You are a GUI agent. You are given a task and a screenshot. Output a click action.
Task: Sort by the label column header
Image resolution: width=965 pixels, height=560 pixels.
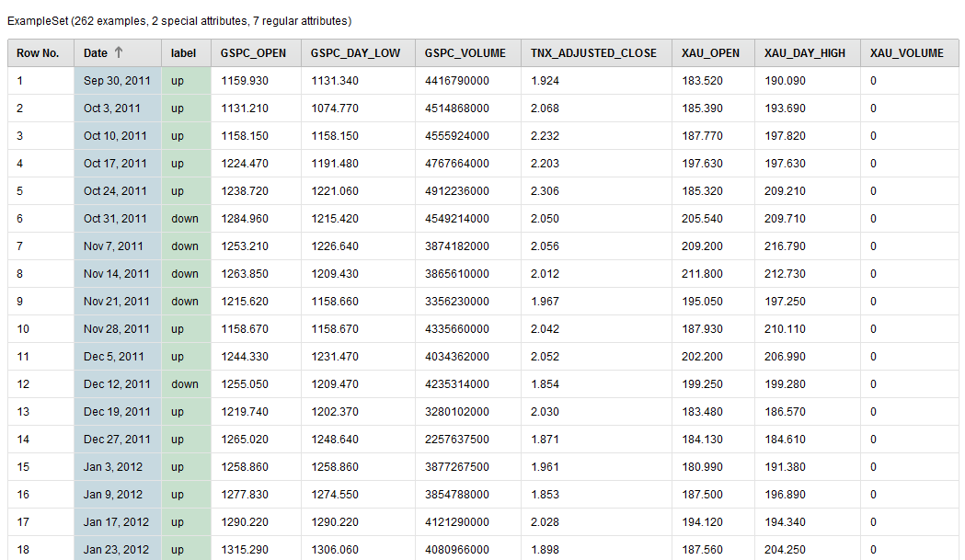(x=186, y=53)
